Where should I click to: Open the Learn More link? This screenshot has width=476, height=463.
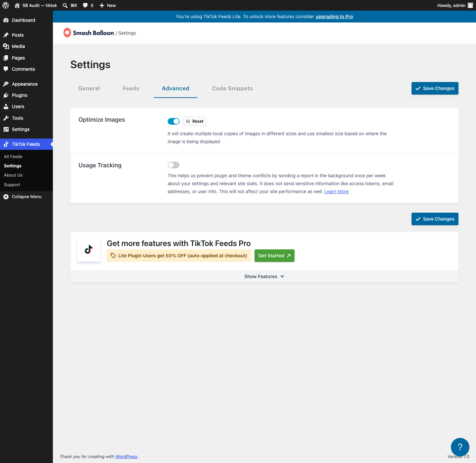337,191
